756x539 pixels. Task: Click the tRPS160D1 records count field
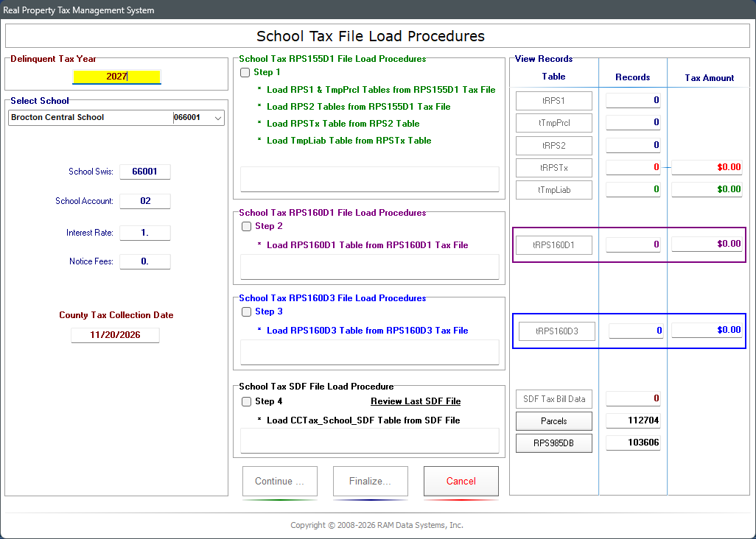click(633, 244)
